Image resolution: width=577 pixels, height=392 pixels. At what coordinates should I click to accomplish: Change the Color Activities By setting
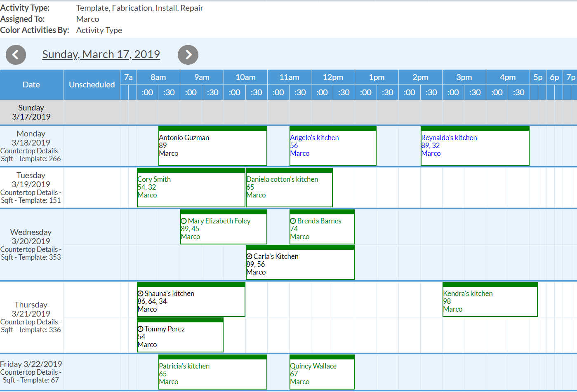(99, 30)
